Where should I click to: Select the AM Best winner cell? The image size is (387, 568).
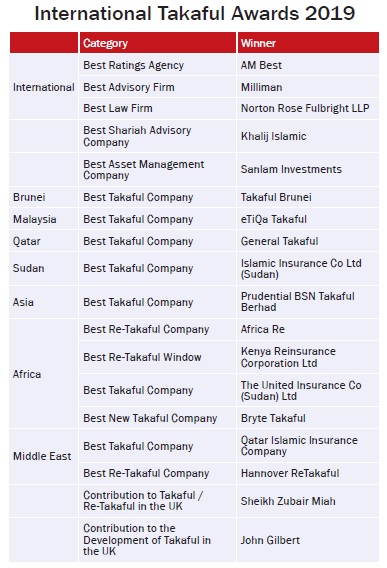[x=308, y=65]
